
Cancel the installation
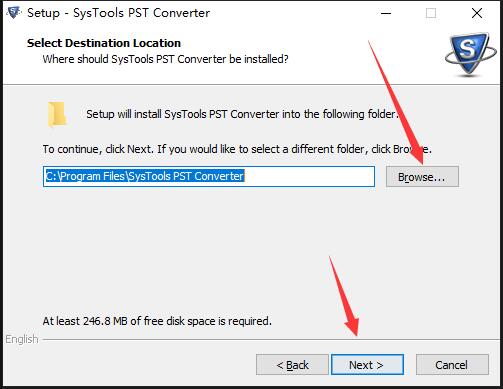pyautogui.click(x=452, y=365)
